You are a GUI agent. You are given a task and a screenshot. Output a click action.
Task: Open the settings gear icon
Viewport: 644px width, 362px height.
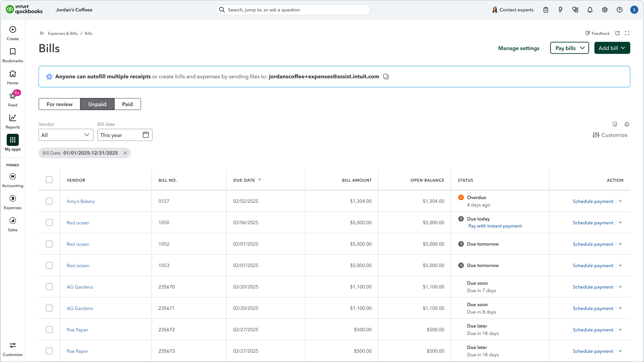click(604, 10)
